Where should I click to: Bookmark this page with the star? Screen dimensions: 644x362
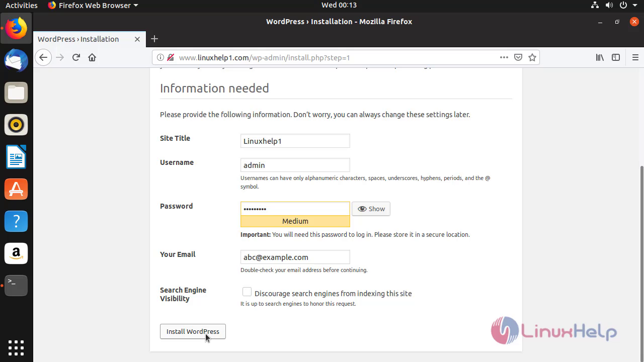(532, 57)
